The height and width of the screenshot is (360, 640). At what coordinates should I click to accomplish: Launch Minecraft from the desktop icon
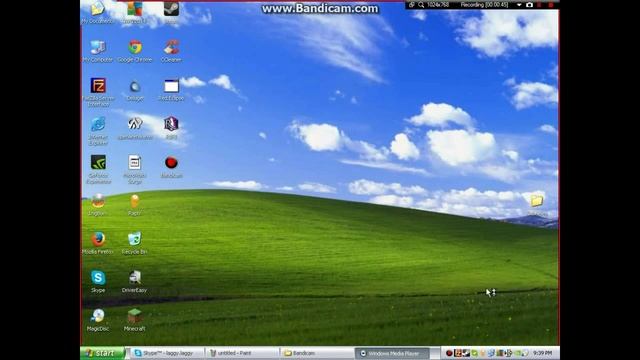(x=134, y=320)
